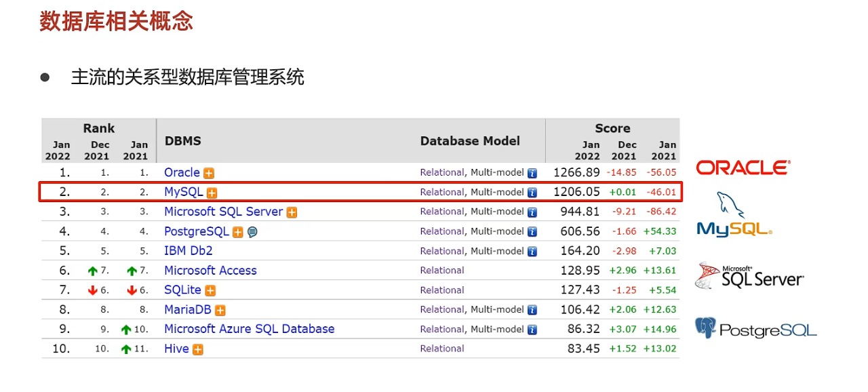This screenshot has height=392, width=868.
Task: Click the Rank column header
Action: click(99, 128)
